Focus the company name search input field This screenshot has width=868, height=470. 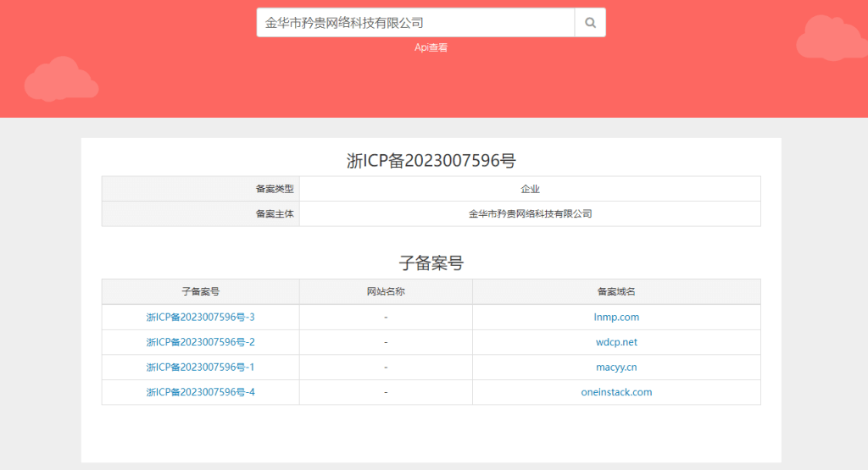415,23
